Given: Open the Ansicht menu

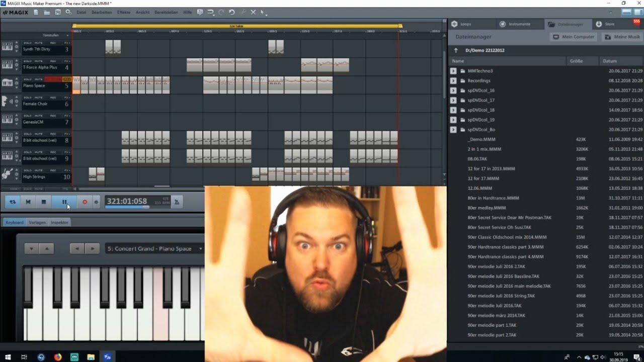Looking at the screenshot, I should pos(142,12).
